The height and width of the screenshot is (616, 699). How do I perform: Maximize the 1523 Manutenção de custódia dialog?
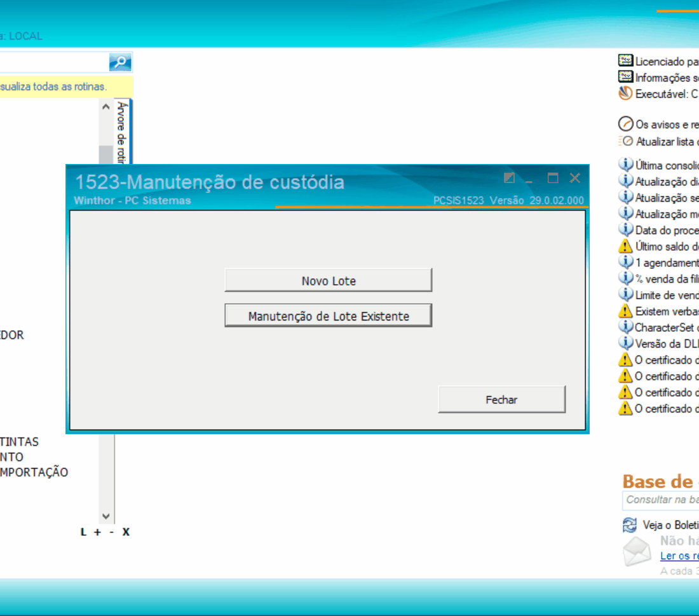(553, 178)
